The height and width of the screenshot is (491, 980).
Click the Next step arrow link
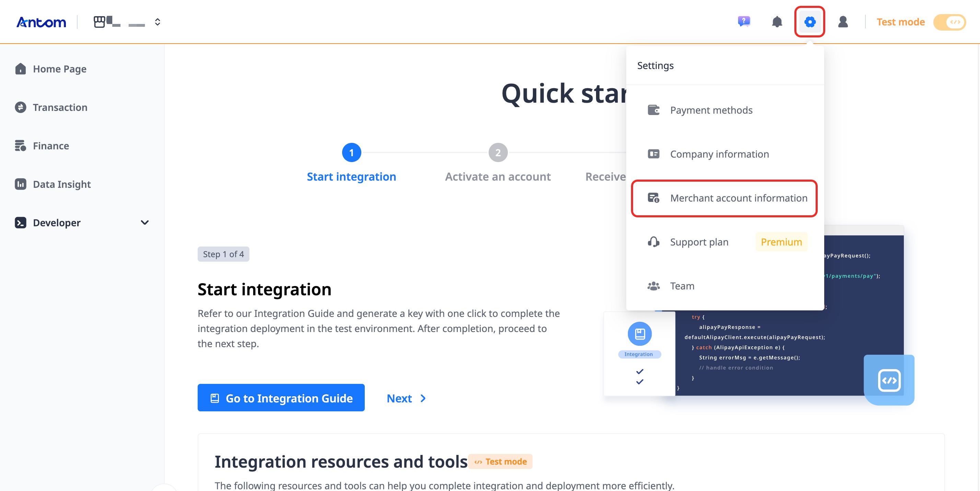point(406,398)
